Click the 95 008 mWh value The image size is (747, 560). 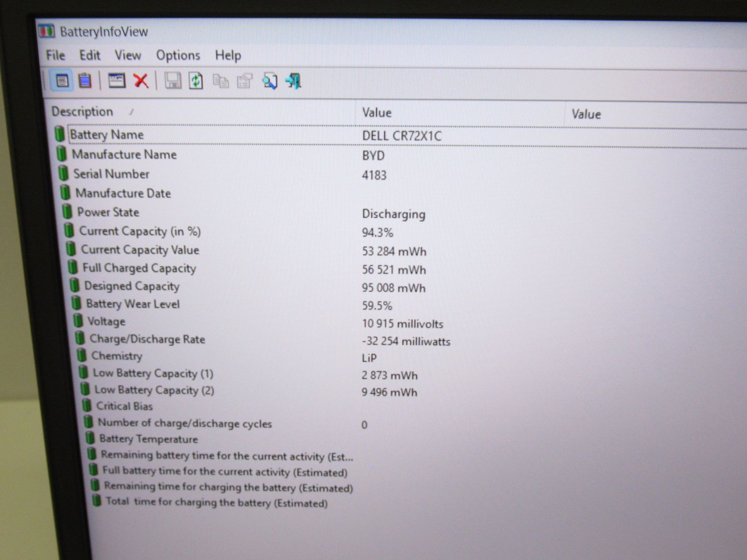394,288
